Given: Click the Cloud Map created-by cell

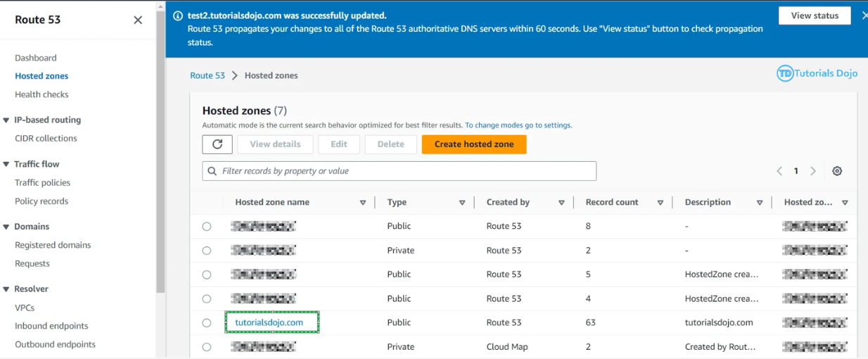Looking at the screenshot, I should pyautogui.click(x=509, y=347).
